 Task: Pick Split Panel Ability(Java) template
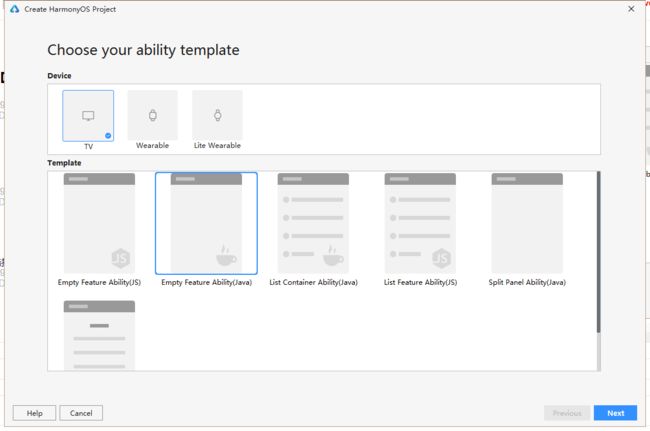coord(527,223)
